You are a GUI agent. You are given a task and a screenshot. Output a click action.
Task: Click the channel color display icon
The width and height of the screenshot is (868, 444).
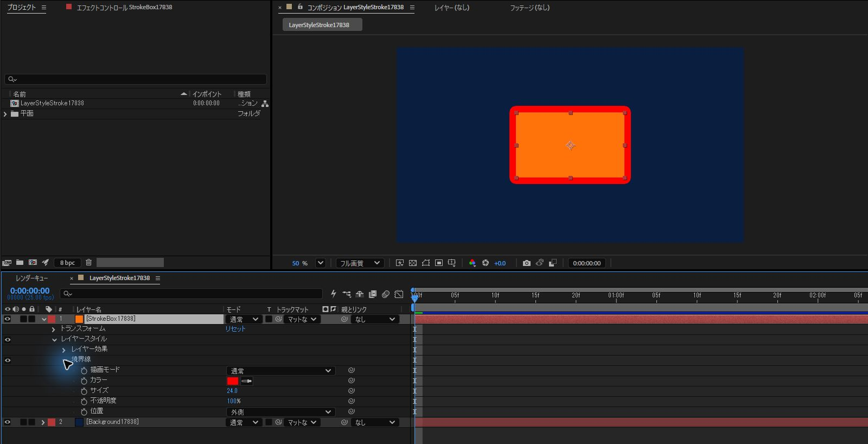click(x=472, y=263)
